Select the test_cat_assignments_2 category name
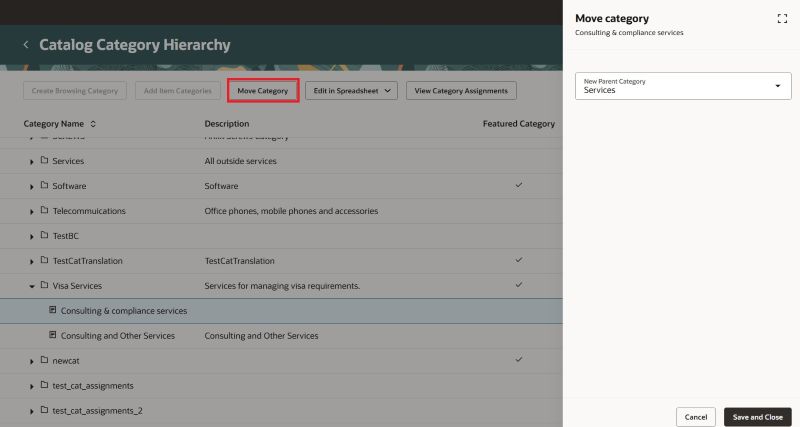The image size is (800, 427). point(97,411)
